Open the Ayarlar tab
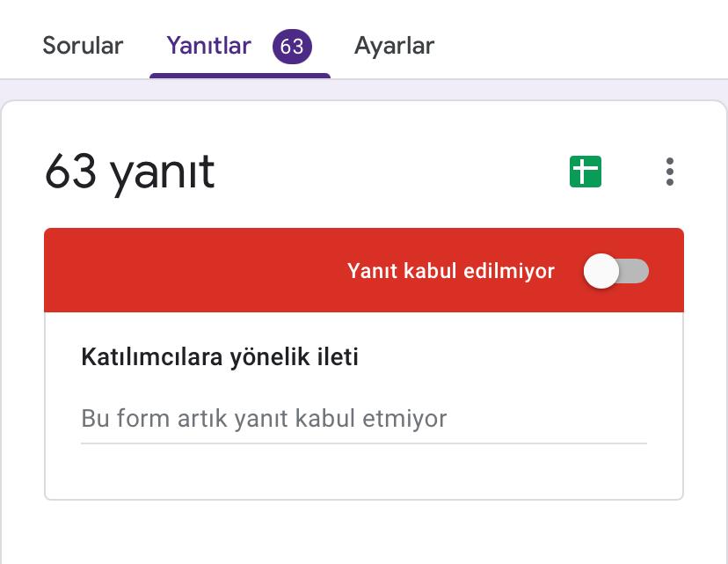This screenshot has height=564, width=728. coord(393,46)
